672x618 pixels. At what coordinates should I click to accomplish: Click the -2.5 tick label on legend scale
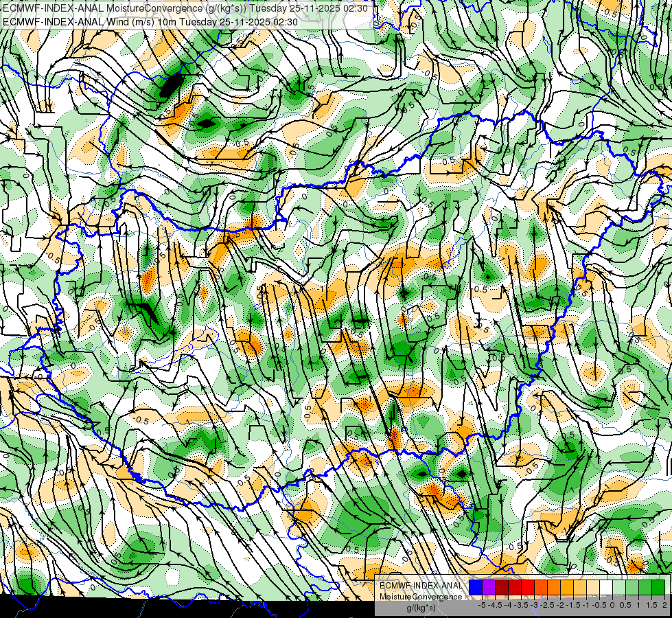pos(547,605)
